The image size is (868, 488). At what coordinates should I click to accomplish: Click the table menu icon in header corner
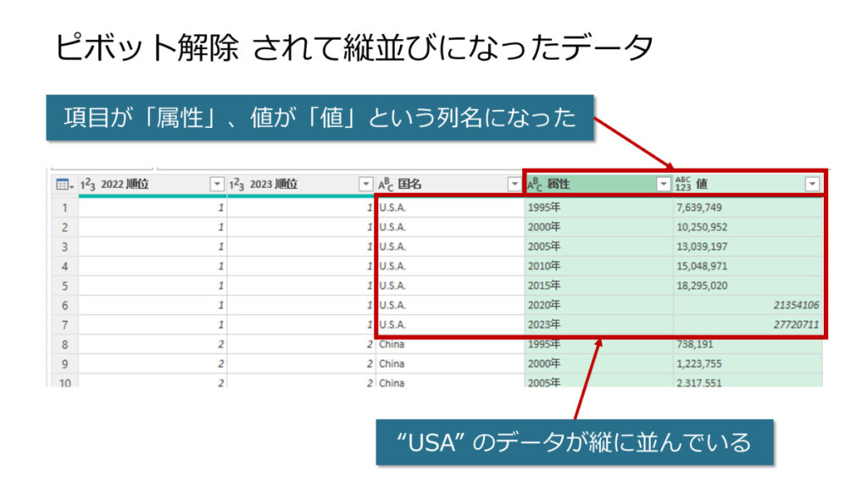point(64,184)
